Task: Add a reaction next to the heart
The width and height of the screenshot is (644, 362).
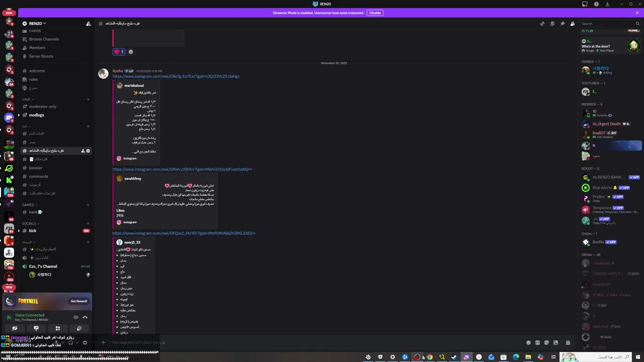Action: point(131,52)
